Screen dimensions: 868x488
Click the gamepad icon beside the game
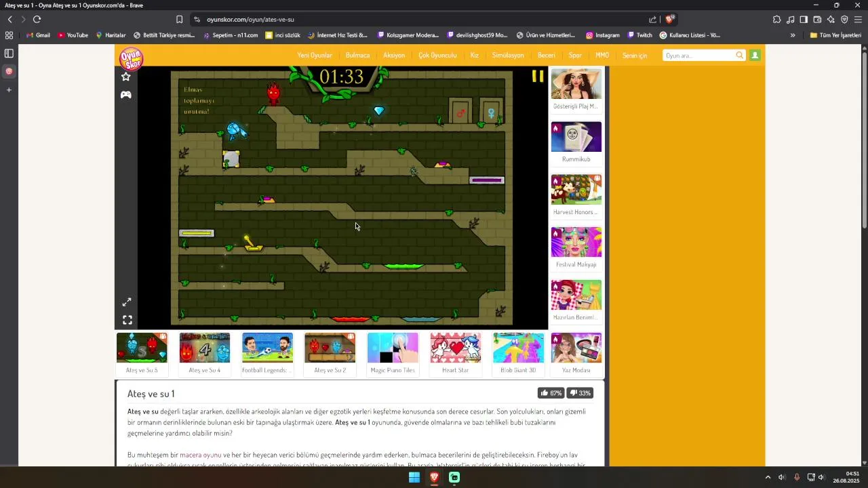point(126,95)
